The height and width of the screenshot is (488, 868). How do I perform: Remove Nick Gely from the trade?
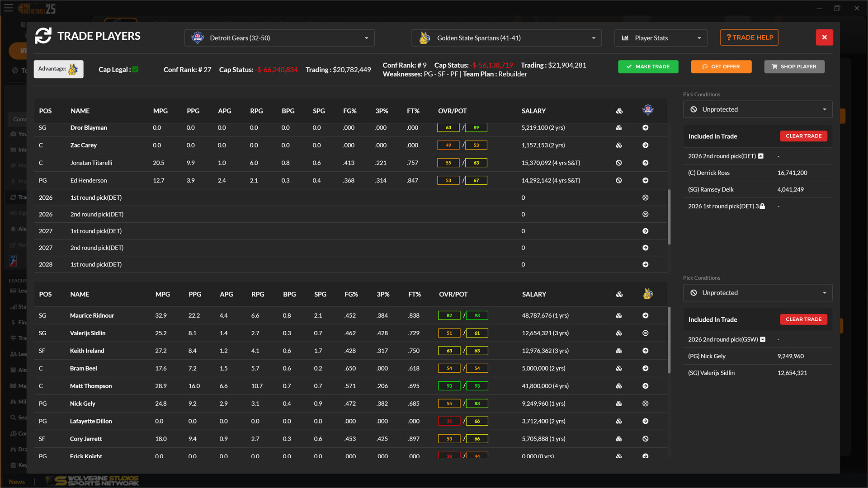pos(646,404)
